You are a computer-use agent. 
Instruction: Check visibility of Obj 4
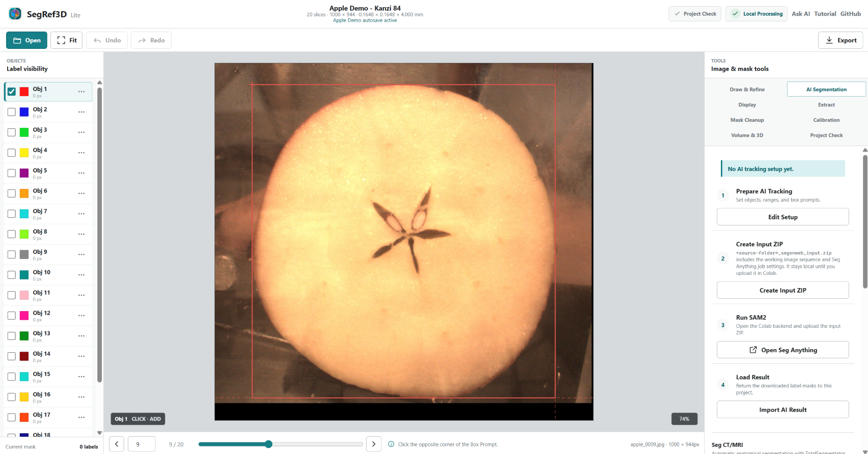[x=12, y=153]
